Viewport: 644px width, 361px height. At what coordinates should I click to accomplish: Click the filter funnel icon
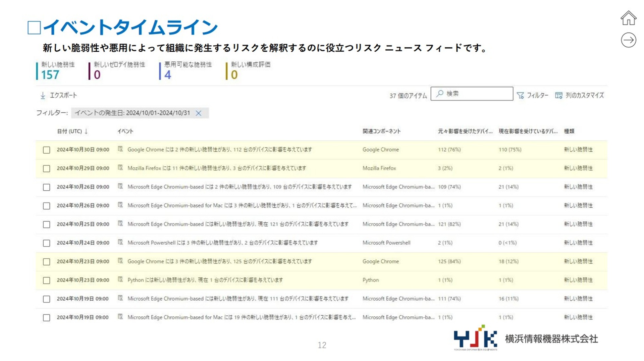click(520, 96)
